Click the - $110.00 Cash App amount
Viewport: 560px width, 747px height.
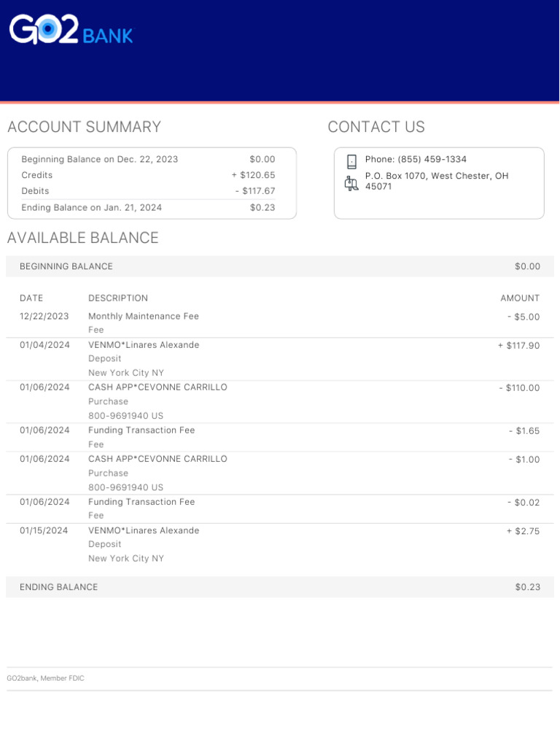(x=519, y=388)
